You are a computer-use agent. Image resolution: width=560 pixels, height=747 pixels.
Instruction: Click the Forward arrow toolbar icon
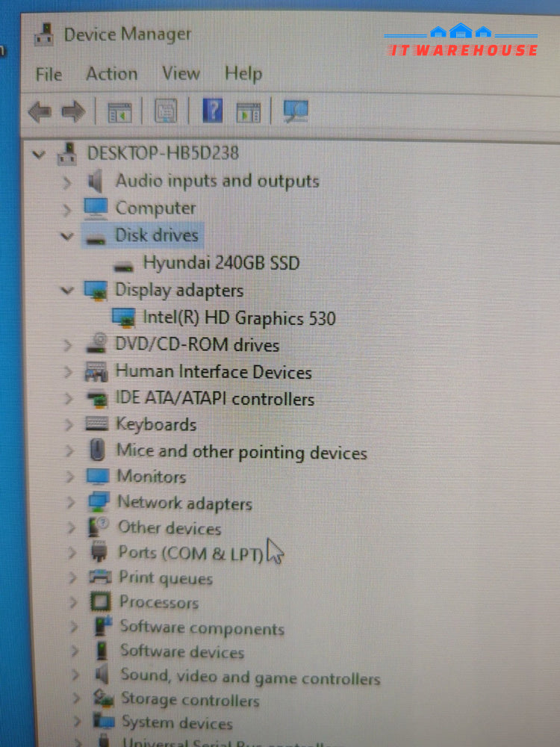click(x=73, y=113)
